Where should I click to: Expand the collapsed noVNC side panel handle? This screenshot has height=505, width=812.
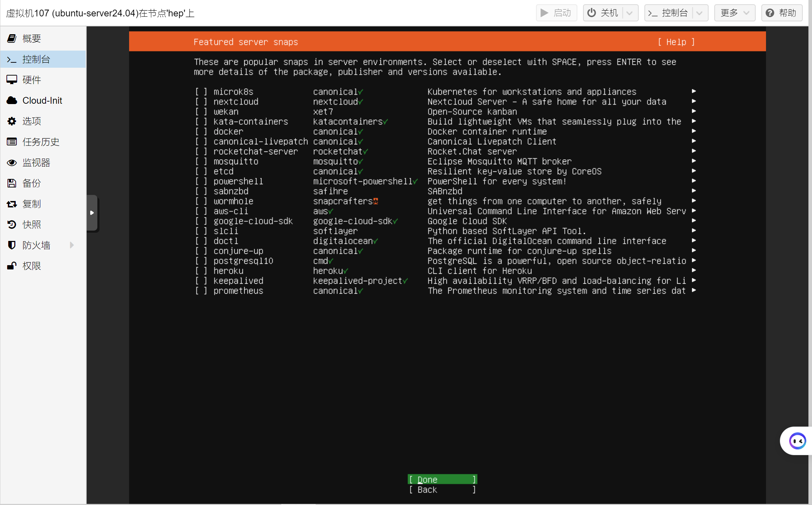92,213
